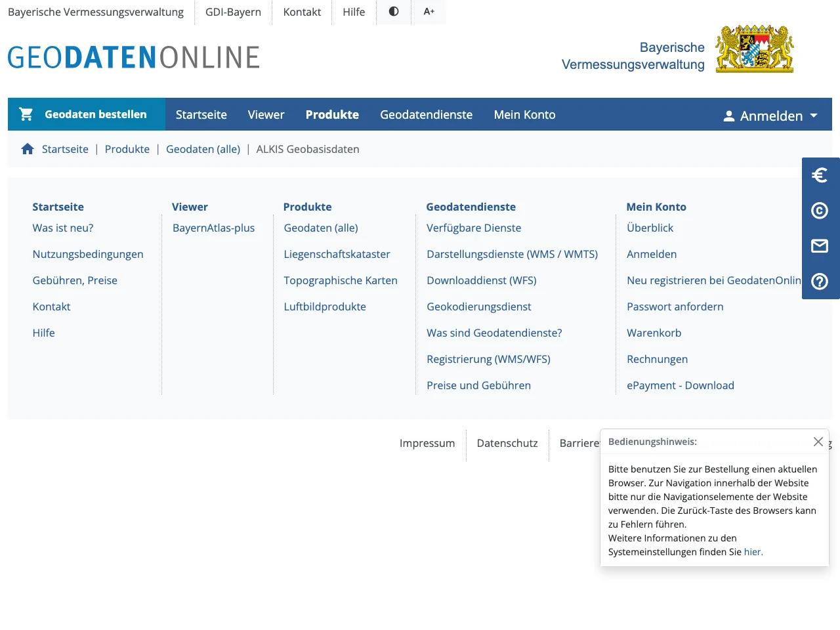This screenshot has width=840, height=630.
Task: Open Passwort anfordern link
Action: [x=675, y=306]
